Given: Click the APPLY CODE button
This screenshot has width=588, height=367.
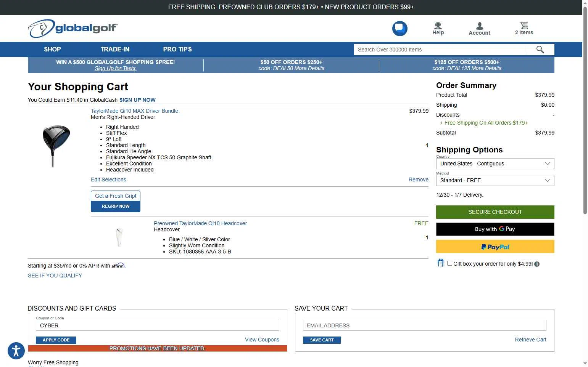Looking at the screenshot, I should pyautogui.click(x=56, y=340).
